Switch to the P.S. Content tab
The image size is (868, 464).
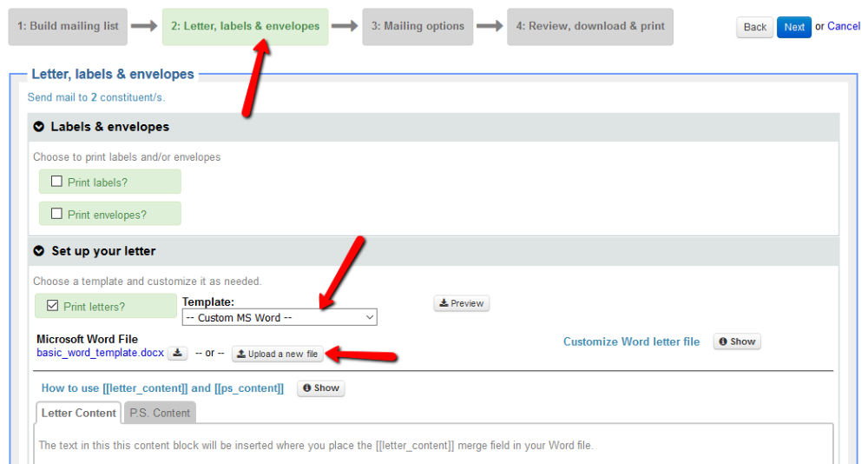160,413
